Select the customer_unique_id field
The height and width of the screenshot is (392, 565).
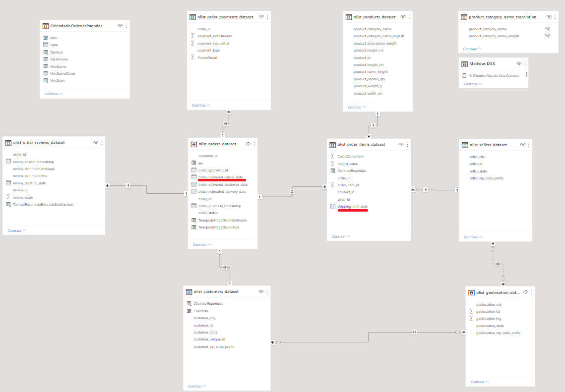209,339
